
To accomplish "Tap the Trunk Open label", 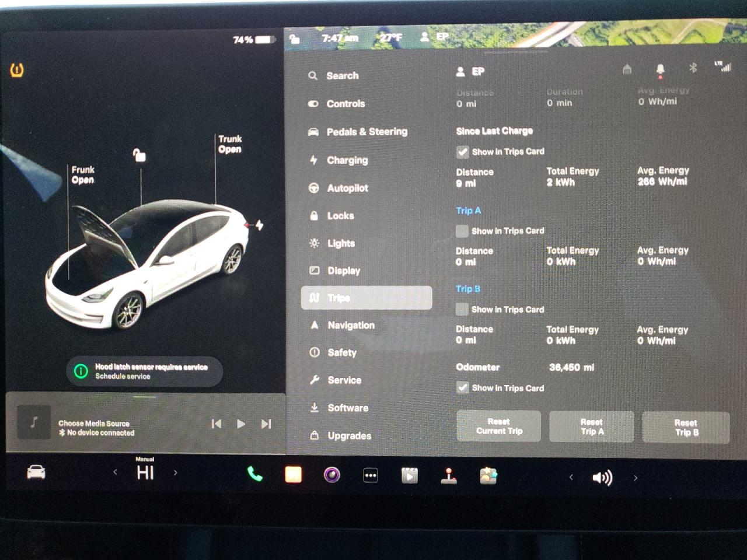I will 230,144.
